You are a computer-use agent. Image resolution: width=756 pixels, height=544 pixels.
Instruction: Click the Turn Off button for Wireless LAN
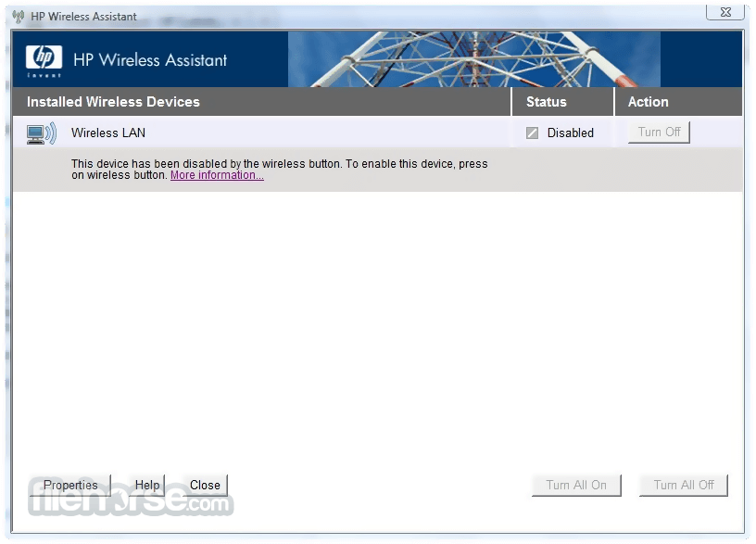(659, 133)
